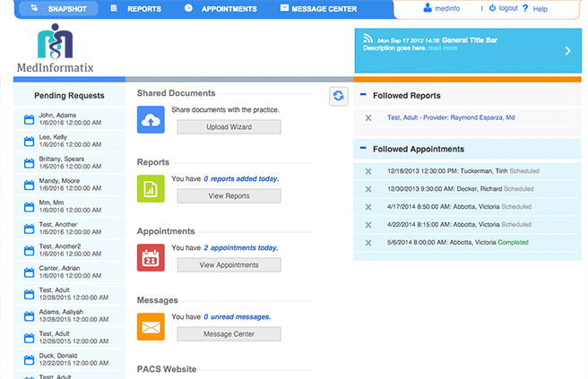Viewport: 588px width, 379px height.
Task: Unfollow the Test, Adult report
Action: click(367, 117)
